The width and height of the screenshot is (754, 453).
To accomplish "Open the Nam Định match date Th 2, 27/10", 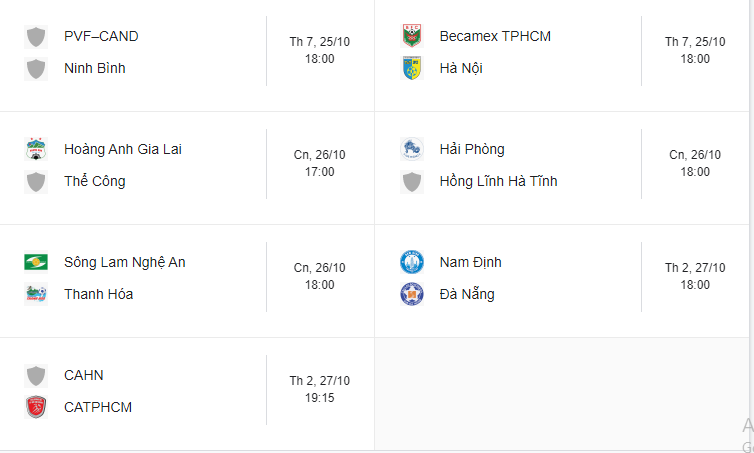I will coord(695,268).
